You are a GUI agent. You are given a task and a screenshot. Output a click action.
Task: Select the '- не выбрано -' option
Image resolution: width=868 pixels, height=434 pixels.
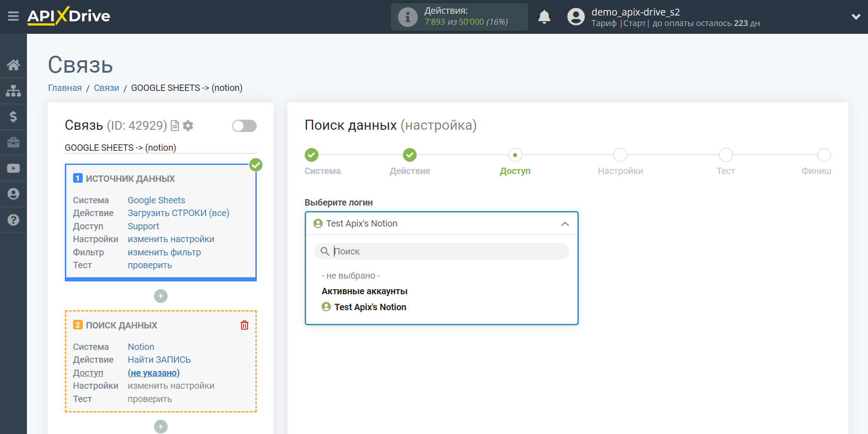point(351,275)
